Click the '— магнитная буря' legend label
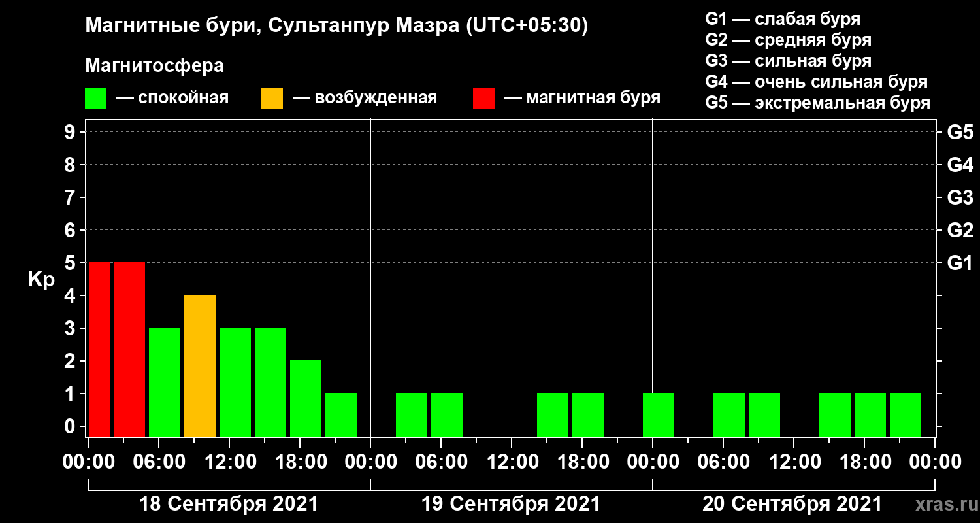 pyautogui.click(x=583, y=99)
